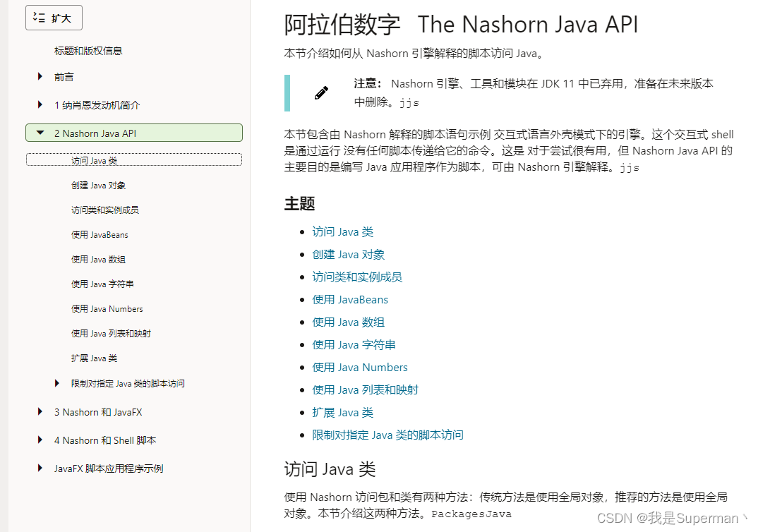
Task: Open JavaFX 脚本应用程序示例 entry
Action: pos(109,468)
